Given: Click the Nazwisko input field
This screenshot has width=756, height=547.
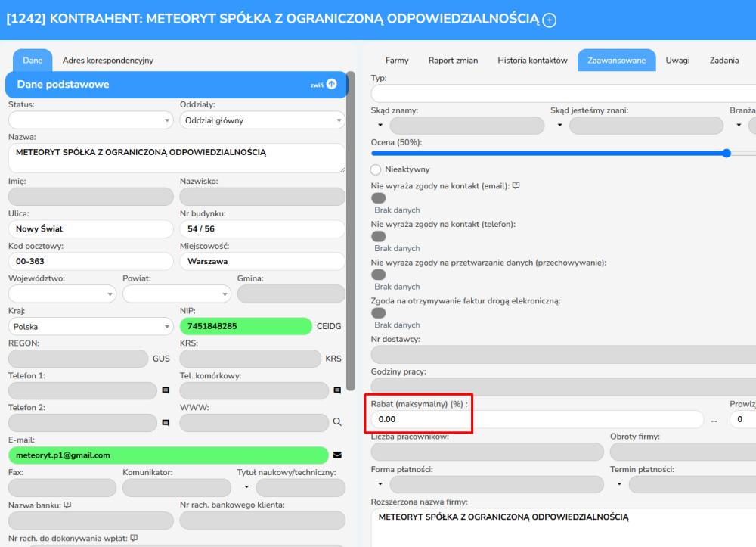Looking at the screenshot, I should point(262,197).
